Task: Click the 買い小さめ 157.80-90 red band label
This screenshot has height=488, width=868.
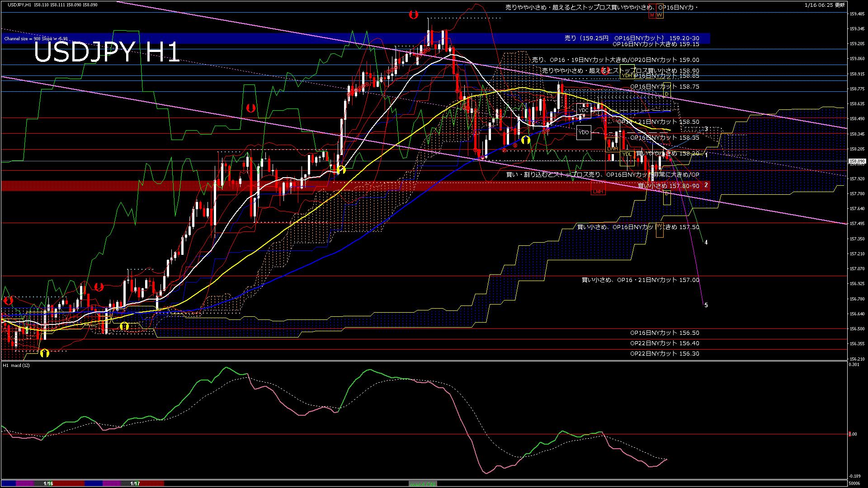Action: pos(668,186)
